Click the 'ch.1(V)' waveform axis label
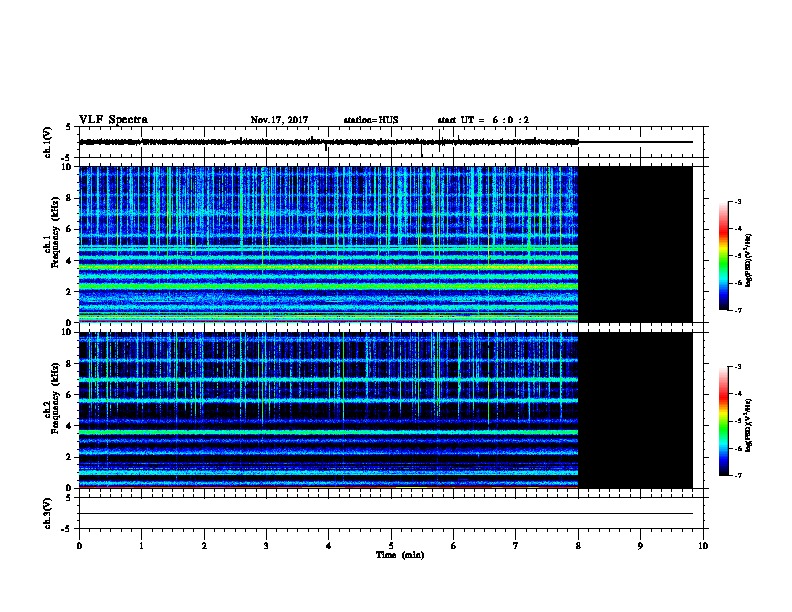Screen dimensions: 792x612 tap(48, 142)
